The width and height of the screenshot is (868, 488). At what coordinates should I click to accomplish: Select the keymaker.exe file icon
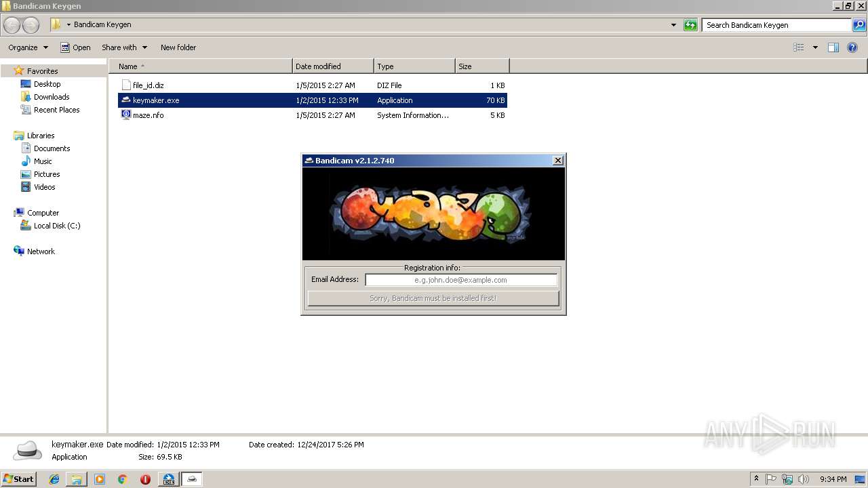point(126,100)
